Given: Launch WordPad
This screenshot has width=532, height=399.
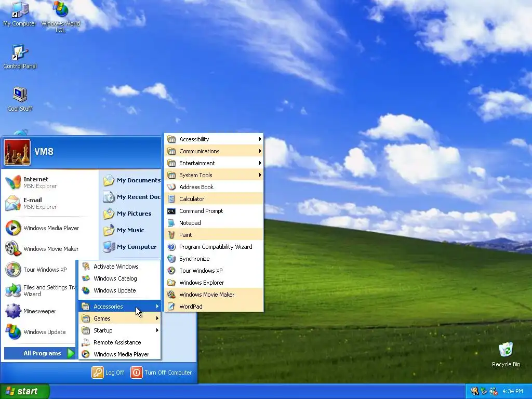Looking at the screenshot, I should click(214, 307).
